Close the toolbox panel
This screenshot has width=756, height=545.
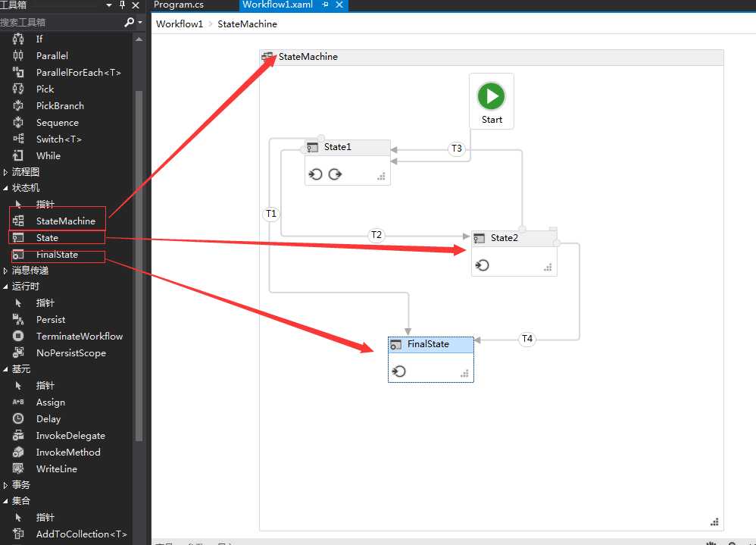click(x=136, y=5)
